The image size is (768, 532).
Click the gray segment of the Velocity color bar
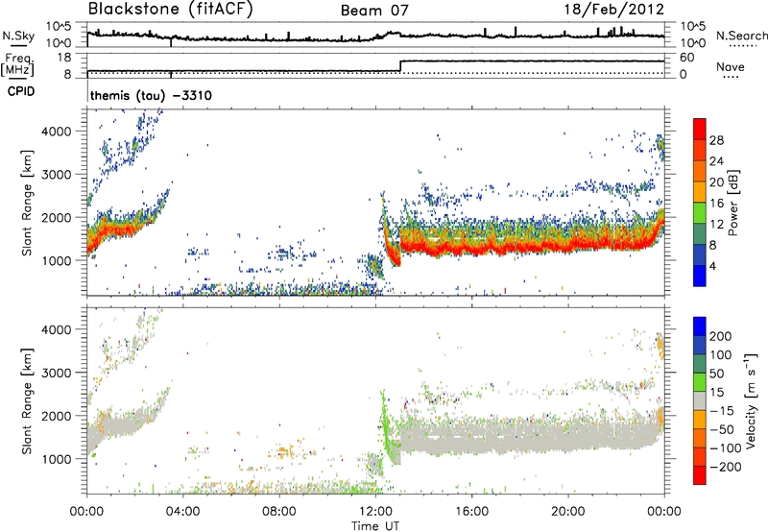click(x=700, y=400)
